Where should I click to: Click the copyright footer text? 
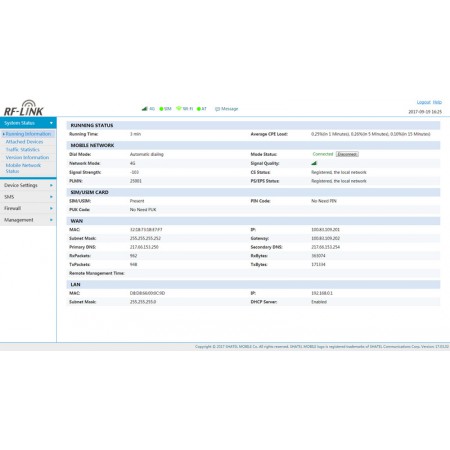(322, 347)
